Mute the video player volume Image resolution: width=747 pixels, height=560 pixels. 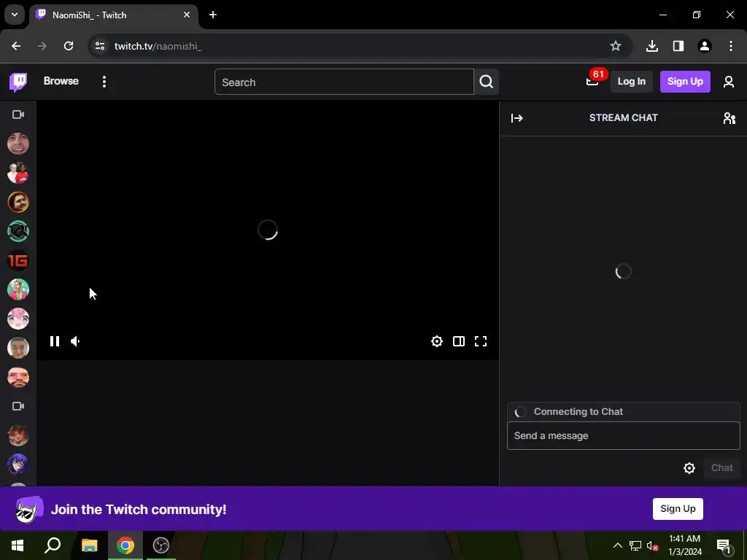(x=76, y=341)
